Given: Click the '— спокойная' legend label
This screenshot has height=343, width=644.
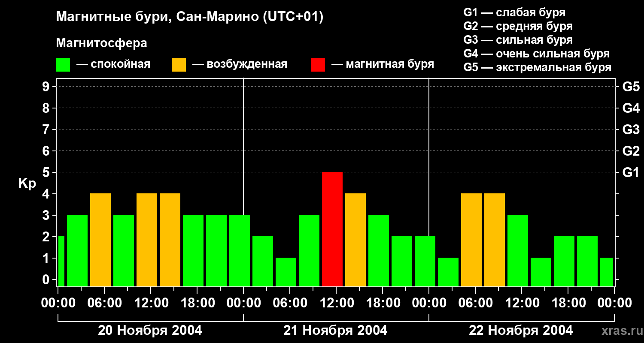Looking at the screenshot, I should pyautogui.click(x=113, y=65).
